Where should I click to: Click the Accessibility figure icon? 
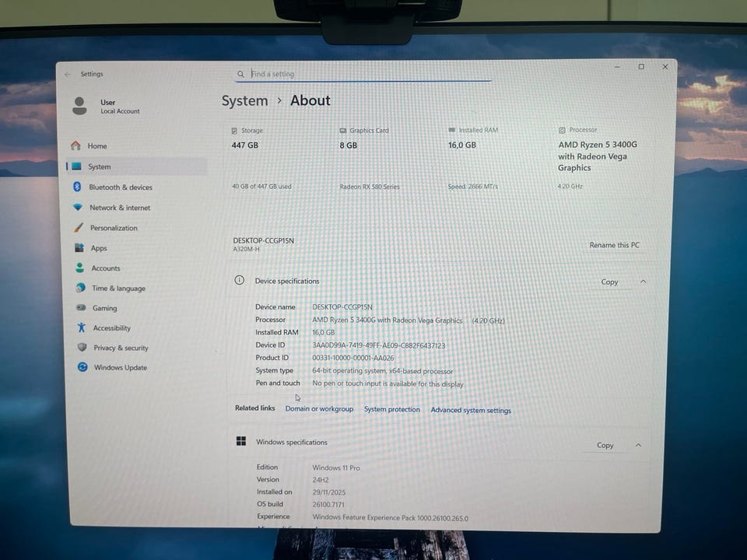[x=82, y=327]
